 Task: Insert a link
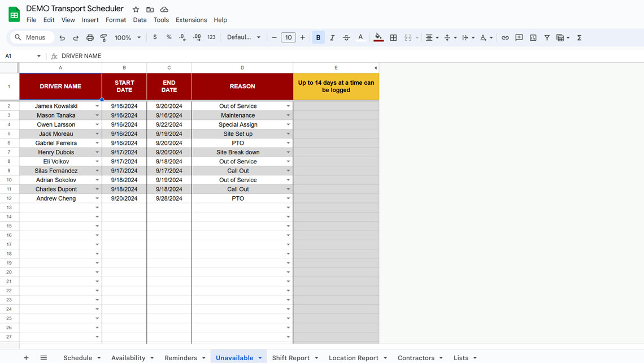505,37
